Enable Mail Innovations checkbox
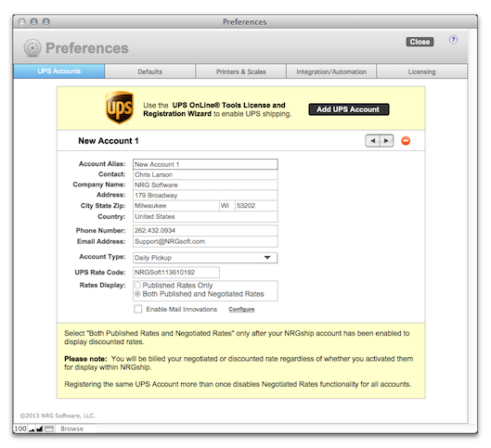This screenshot has height=448, width=491. coord(137,309)
